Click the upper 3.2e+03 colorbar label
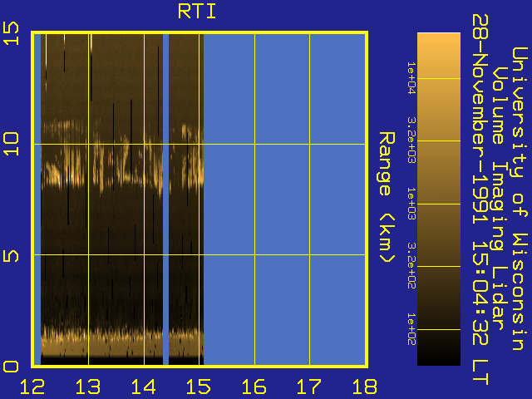 click(411, 140)
